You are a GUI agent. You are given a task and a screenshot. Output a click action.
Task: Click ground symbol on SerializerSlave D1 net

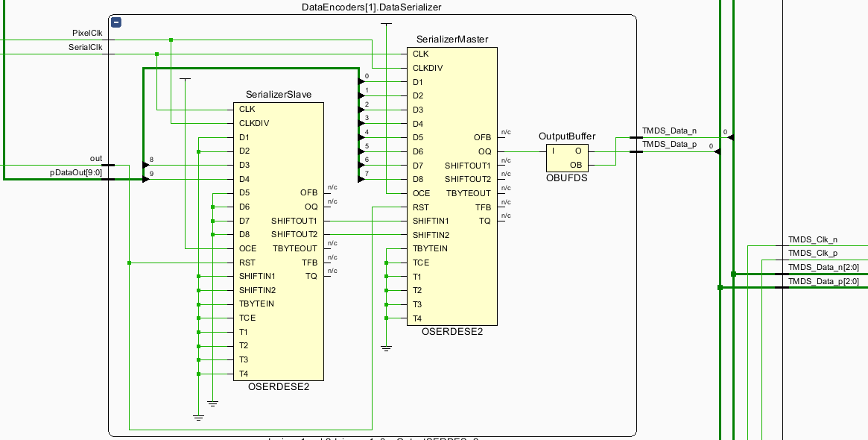pos(198,418)
